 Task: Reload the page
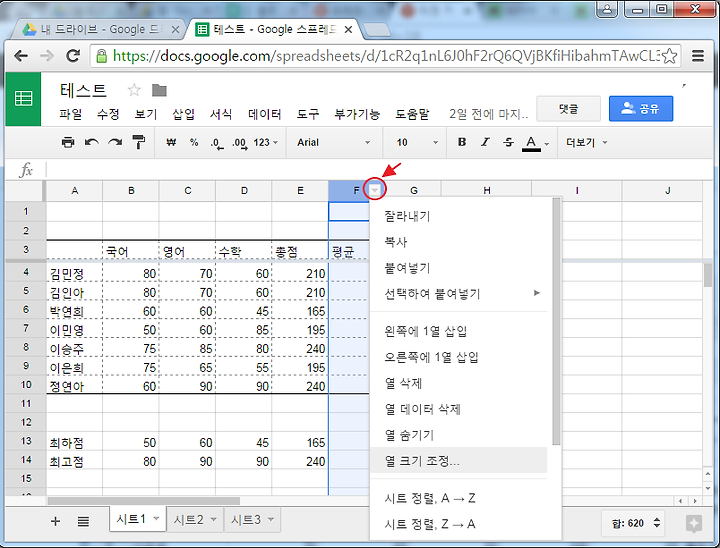pyautogui.click(x=73, y=56)
